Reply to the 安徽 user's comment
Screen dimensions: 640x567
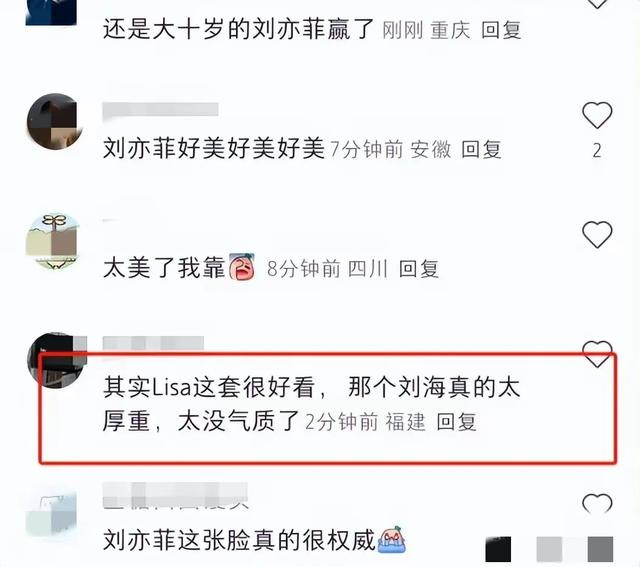coord(481,149)
